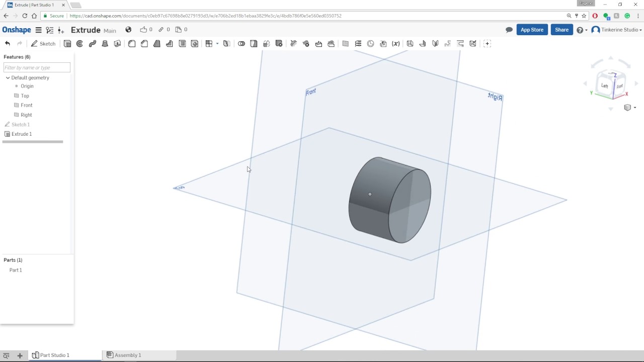Select the Split tool

point(254,44)
